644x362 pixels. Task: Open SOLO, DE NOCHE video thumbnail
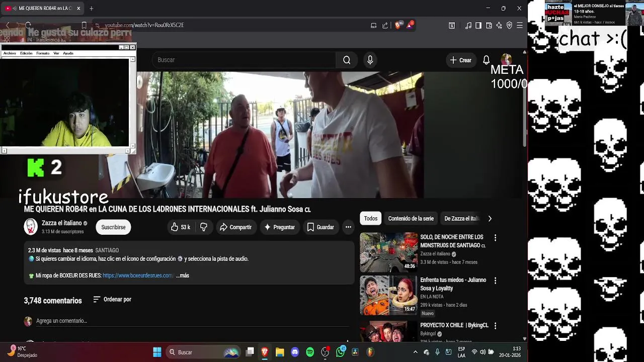click(389, 252)
